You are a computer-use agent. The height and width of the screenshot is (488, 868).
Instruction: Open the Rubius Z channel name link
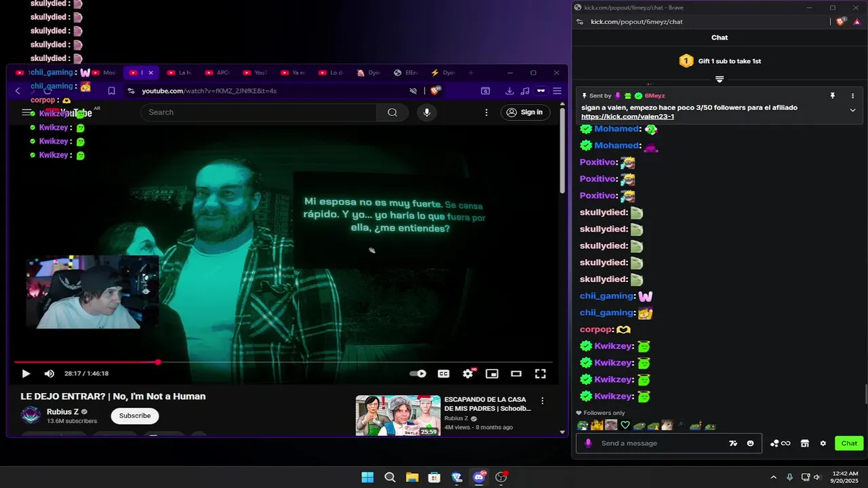62,411
